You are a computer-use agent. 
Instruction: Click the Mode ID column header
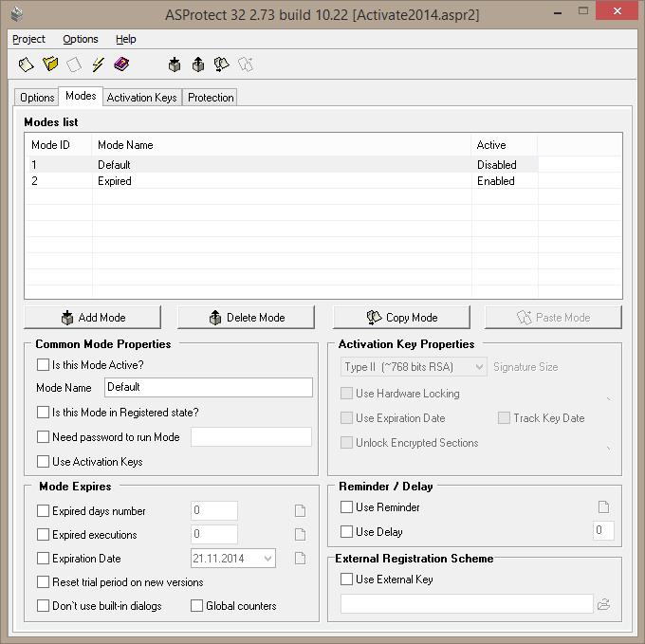click(x=59, y=145)
